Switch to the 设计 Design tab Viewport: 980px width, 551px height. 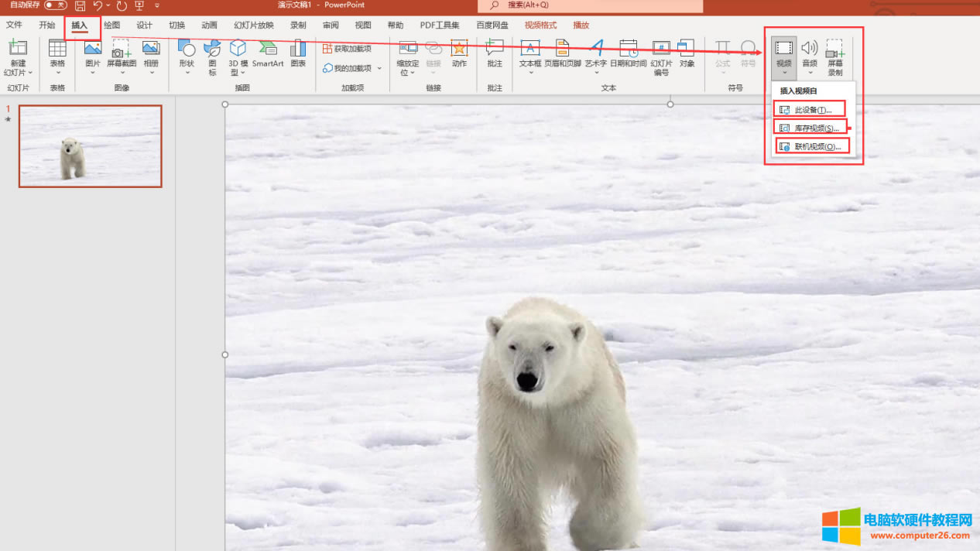[x=144, y=25]
